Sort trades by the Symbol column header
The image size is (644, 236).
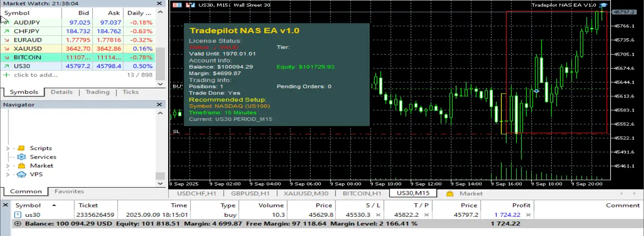click(28, 205)
